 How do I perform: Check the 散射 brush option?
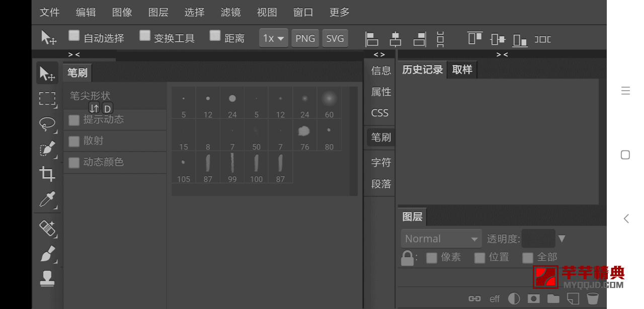pos(74,141)
